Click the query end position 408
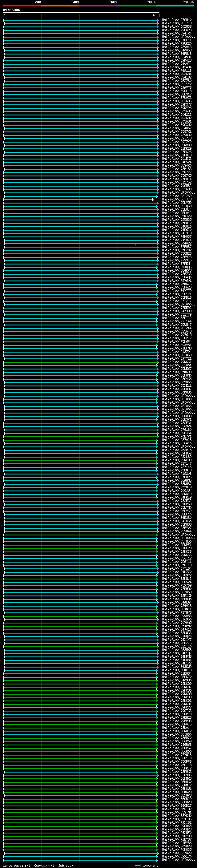Image resolution: width=197 pixels, height=868 pixels. [x=155, y=15]
